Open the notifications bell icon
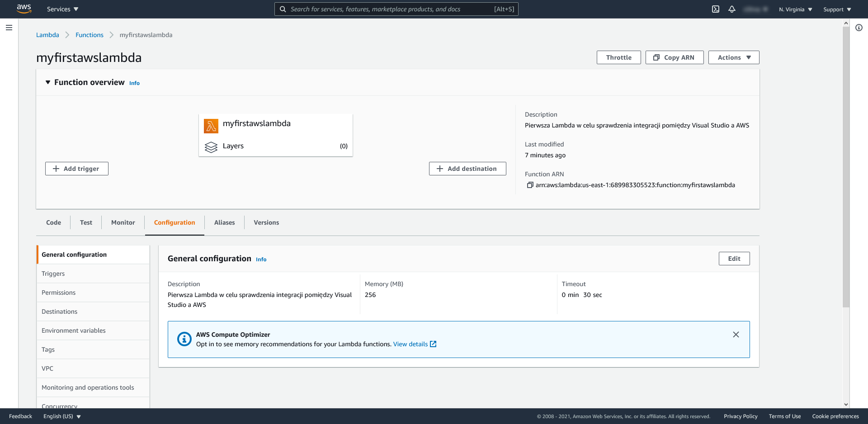The image size is (868, 424). (x=732, y=9)
